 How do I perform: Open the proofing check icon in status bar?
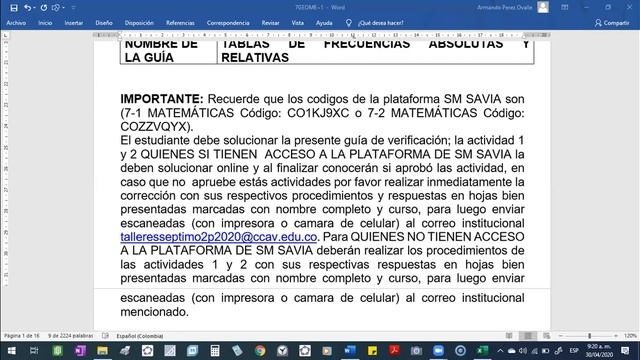coord(105,336)
